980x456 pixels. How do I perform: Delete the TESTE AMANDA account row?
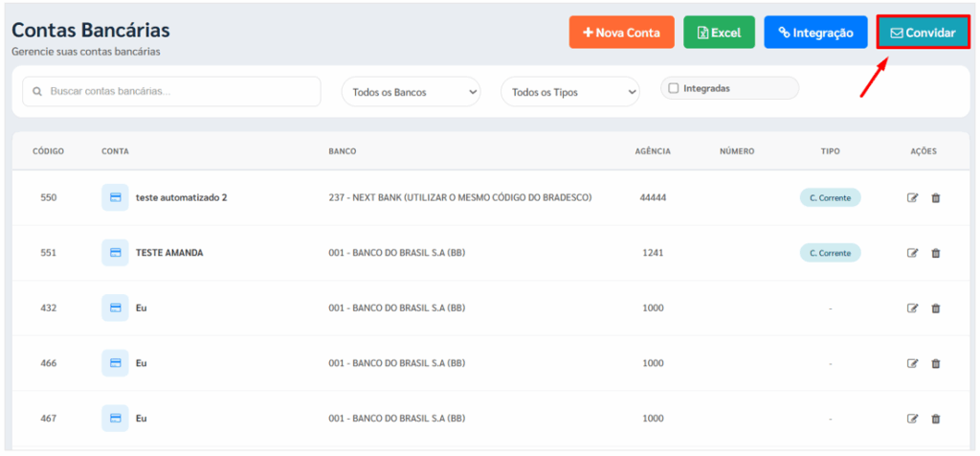click(936, 253)
